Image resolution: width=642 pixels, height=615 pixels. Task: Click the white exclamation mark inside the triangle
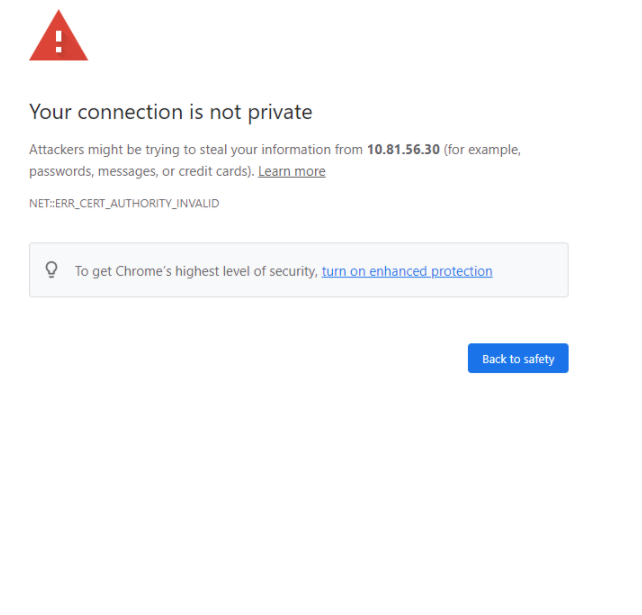59,42
